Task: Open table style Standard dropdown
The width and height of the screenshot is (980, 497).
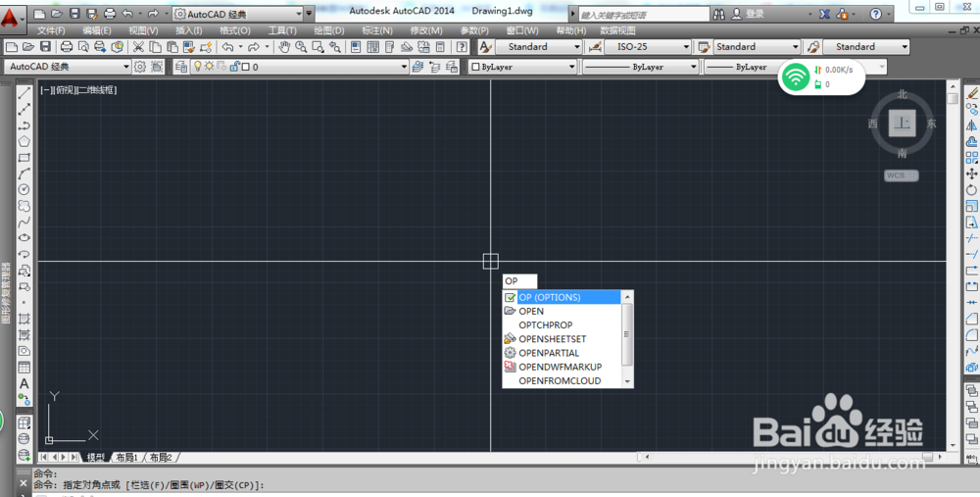Action: click(757, 47)
